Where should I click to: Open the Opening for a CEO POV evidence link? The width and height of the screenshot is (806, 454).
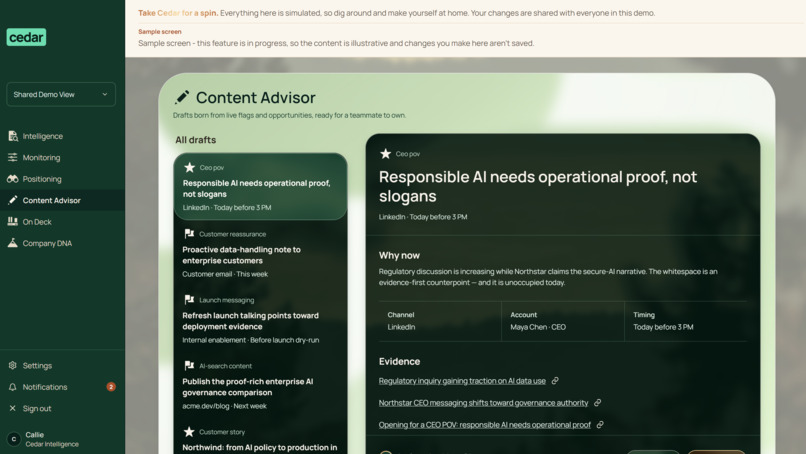click(x=485, y=425)
